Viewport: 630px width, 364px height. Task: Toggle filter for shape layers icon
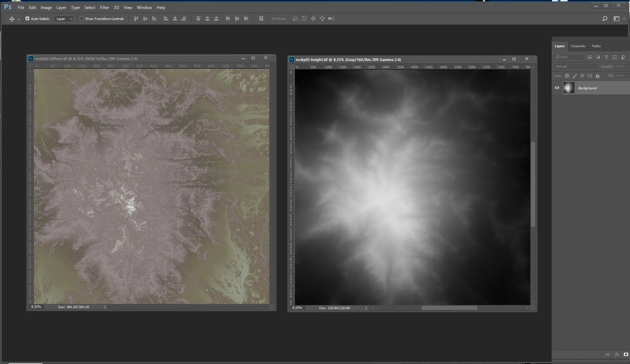click(x=614, y=57)
